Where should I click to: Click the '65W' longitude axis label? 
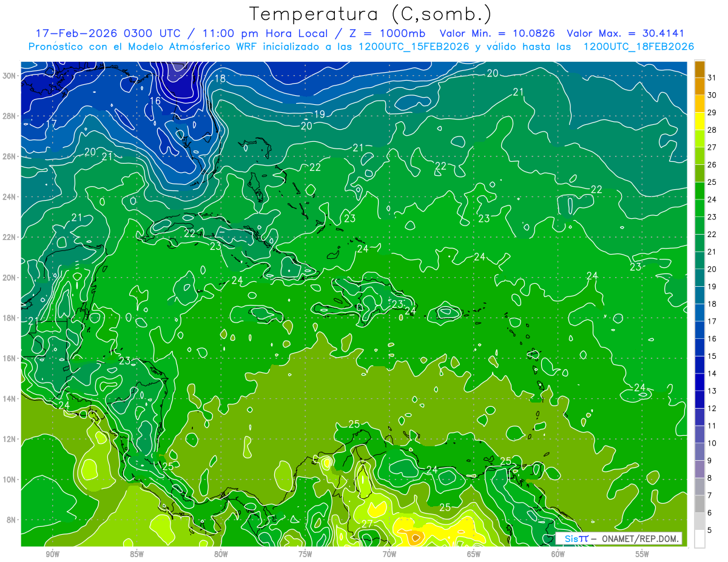point(474,554)
